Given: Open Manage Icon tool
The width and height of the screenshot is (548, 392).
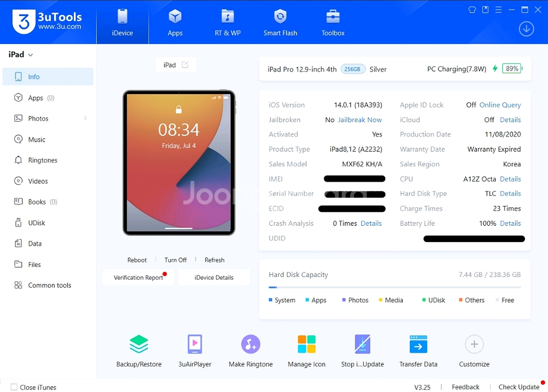Looking at the screenshot, I should 307,351.
